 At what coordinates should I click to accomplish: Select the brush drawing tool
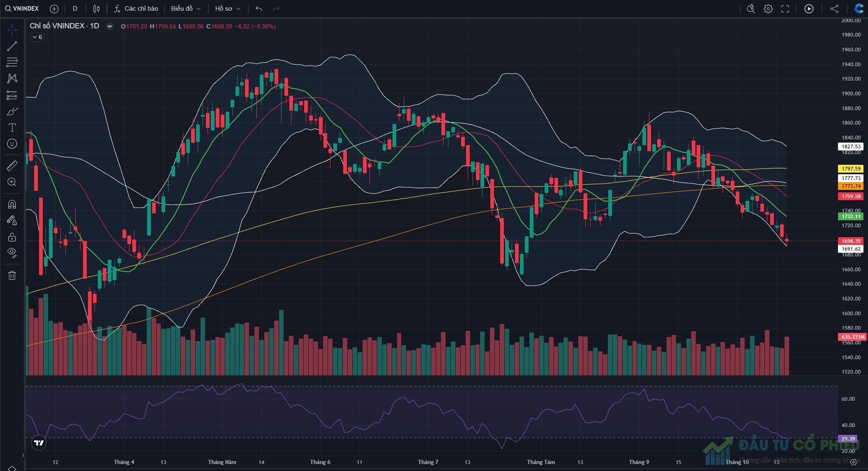[x=12, y=111]
